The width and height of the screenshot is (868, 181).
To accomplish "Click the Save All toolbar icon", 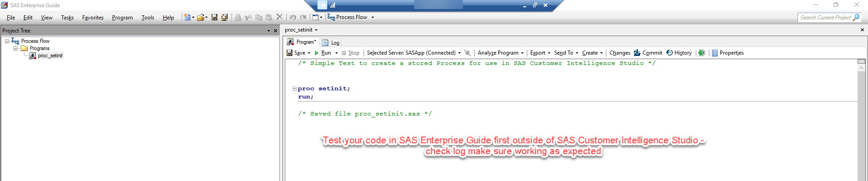I will click(x=224, y=17).
